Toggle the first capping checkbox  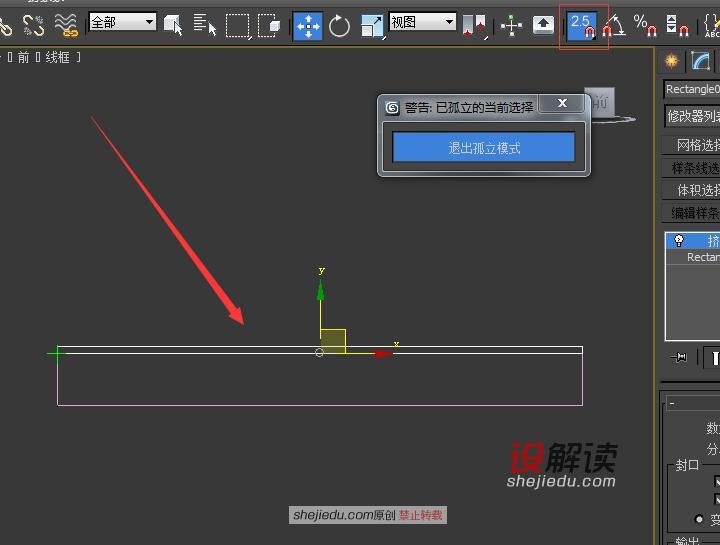[716, 481]
